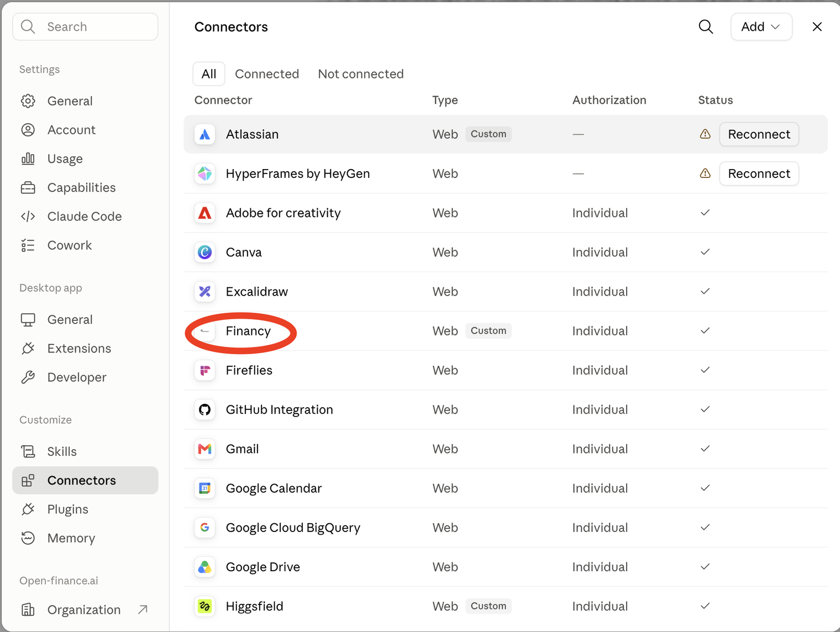Open Cowork settings in sidebar
This screenshot has width=840, height=632.
click(85, 245)
